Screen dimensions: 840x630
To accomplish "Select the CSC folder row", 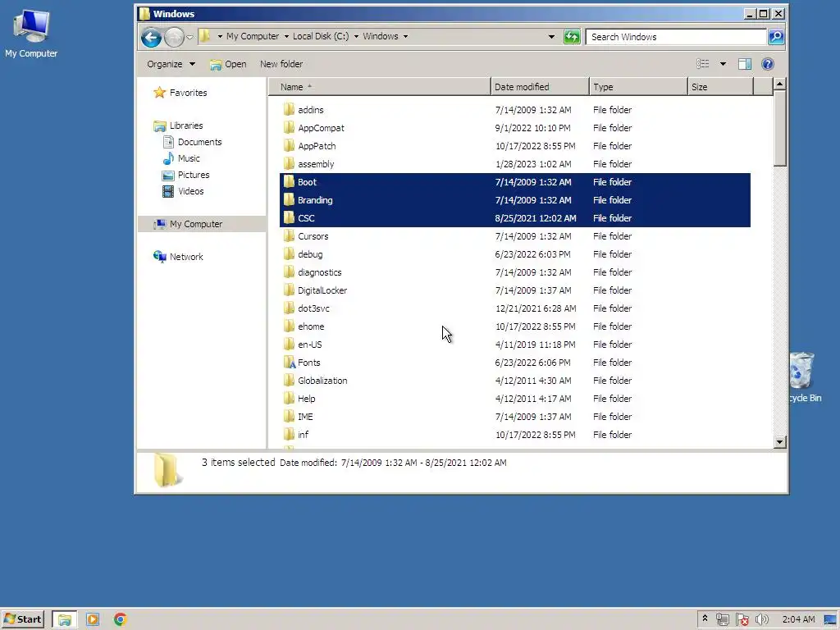I will tap(515, 218).
